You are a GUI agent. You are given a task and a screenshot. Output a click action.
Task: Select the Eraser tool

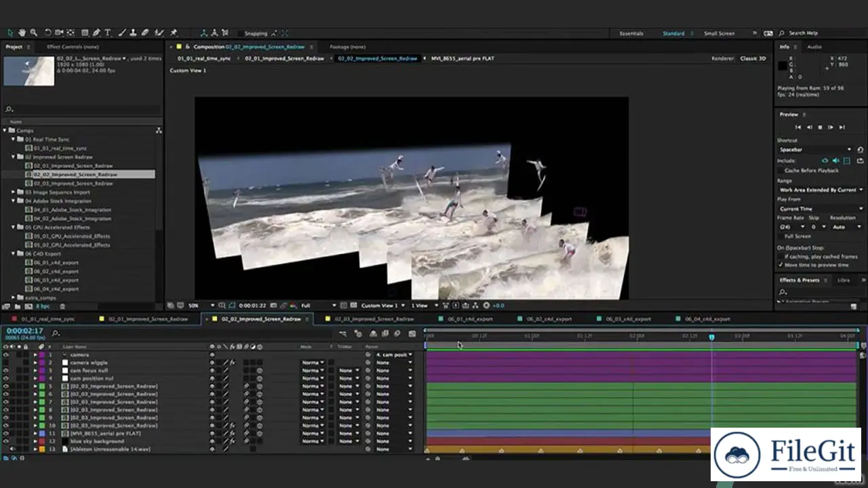pos(144,33)
